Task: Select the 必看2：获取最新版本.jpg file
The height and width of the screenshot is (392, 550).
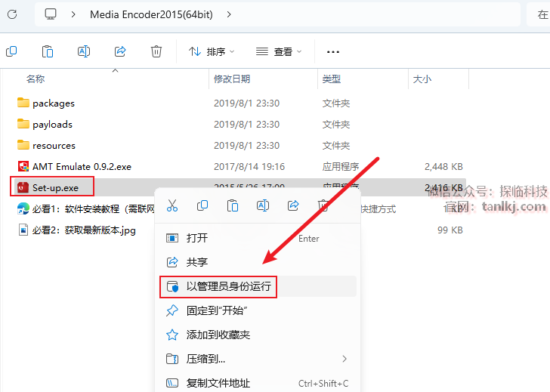Action: click(84, 230)
